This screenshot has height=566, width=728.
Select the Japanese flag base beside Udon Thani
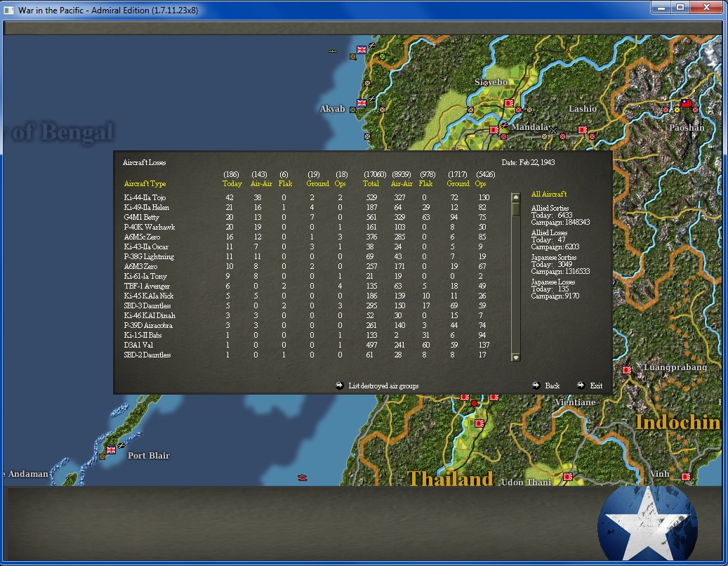(x=567, y=477)
